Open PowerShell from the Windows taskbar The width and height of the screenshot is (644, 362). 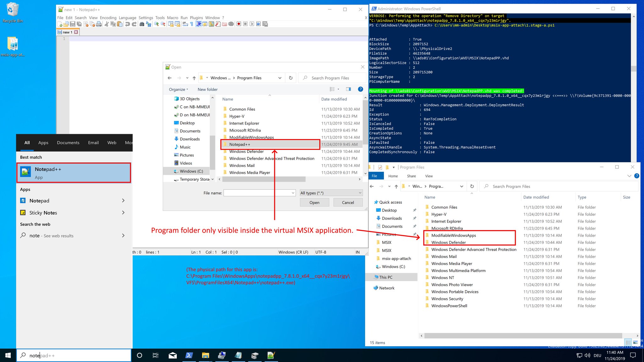(x=189, y=355)
